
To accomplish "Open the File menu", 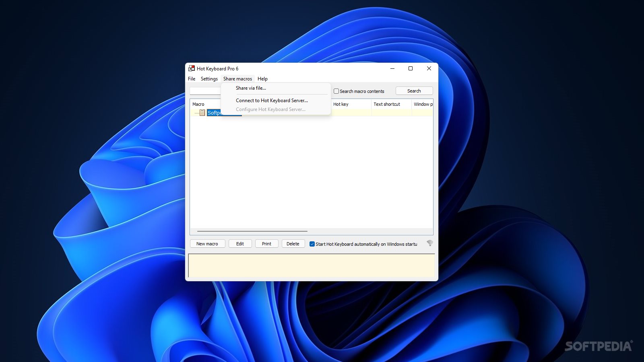I will coord(192,79).
